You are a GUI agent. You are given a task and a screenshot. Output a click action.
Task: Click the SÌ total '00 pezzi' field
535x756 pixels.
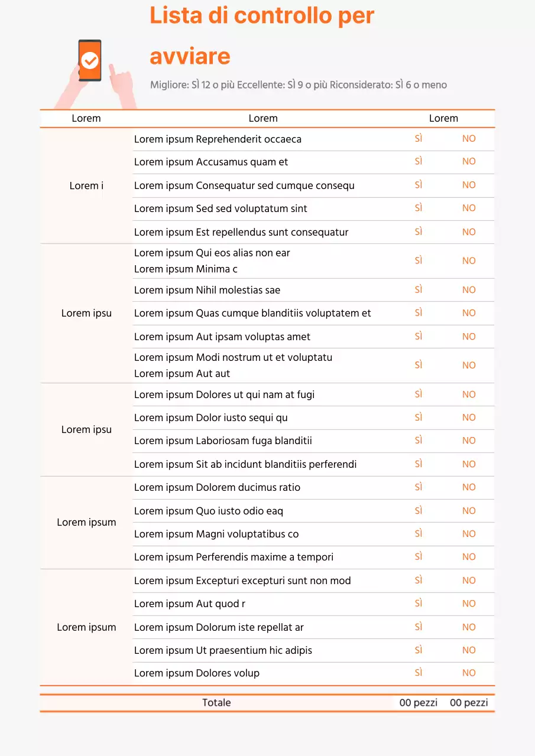[x=419, y=703]
